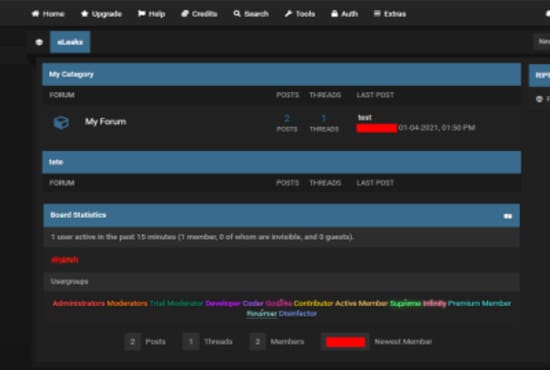Click the globe icon beside the eLeaks breadcrumb
The width and height of the screenshot is (550, 370).
tap(39, 42)
